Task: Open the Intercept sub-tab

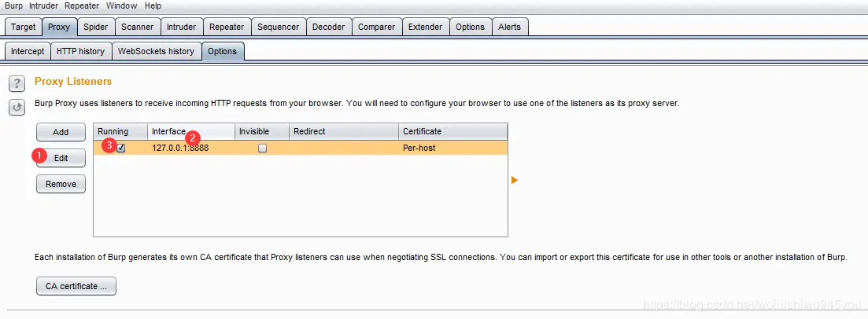Action: [x=28, y=51]
